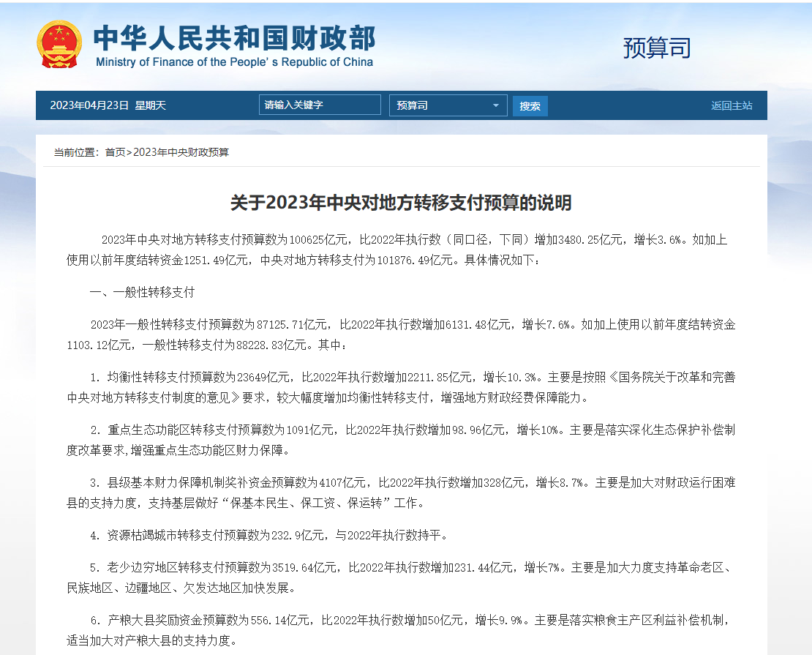Viewport: 812px width, 655px height.
Task: Click the English Ministry of Finance subtitle
Action: (234, 62)
